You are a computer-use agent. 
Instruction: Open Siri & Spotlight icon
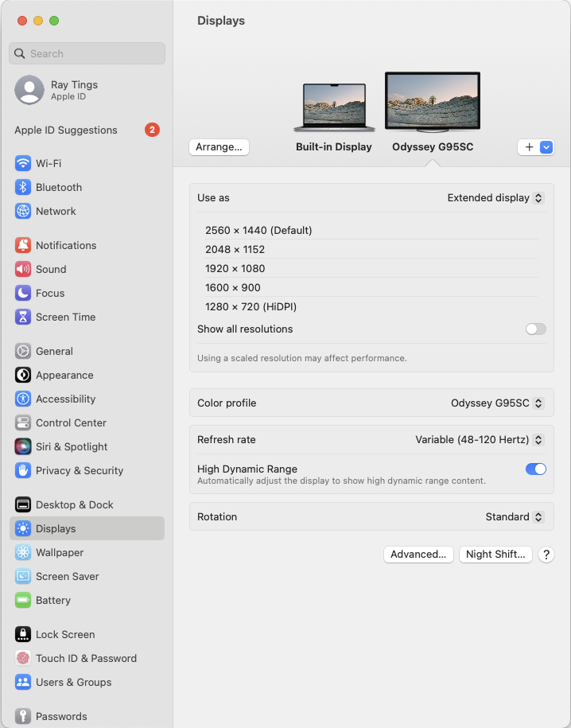tap(23, 446)
